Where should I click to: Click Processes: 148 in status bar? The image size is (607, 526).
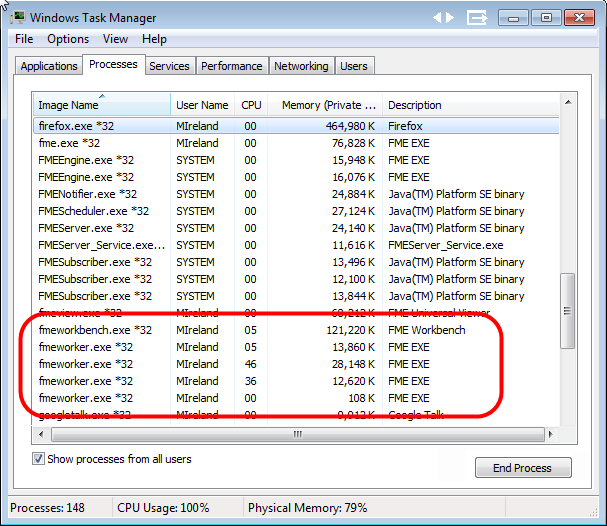click(47, 508)
